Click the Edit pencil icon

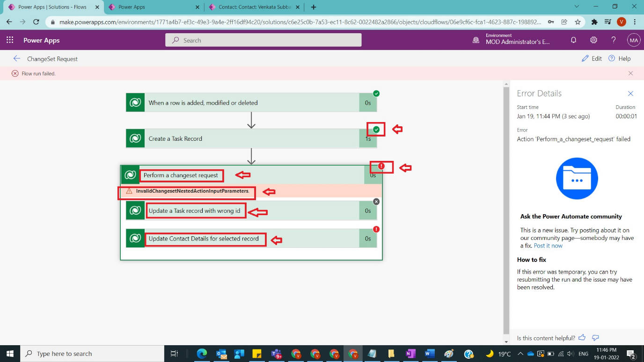(x=585, y=58)
